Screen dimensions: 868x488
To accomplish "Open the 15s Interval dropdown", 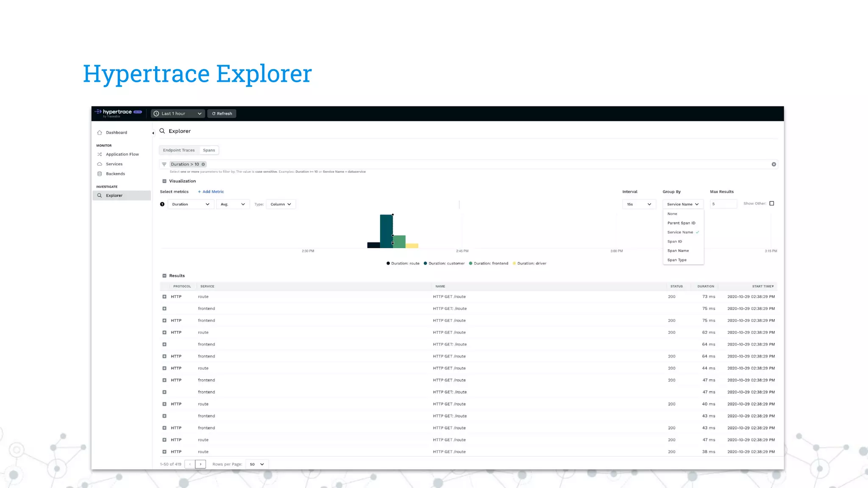I will point(639,204).
